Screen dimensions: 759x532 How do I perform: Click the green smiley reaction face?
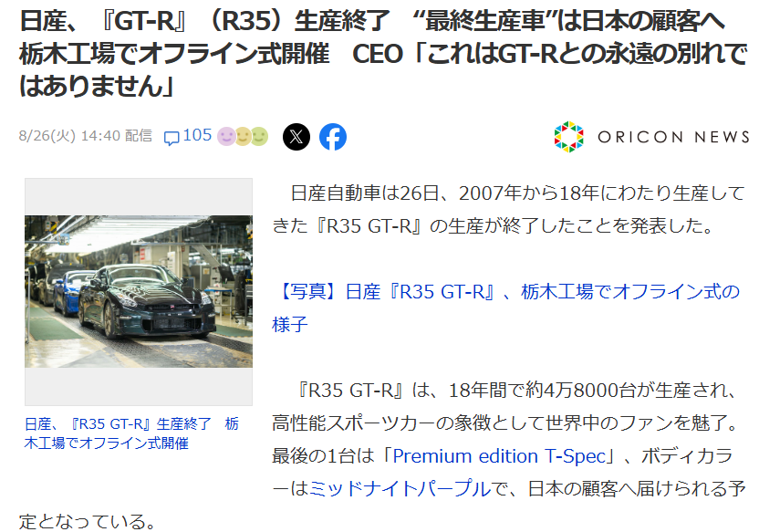point(259,137)
